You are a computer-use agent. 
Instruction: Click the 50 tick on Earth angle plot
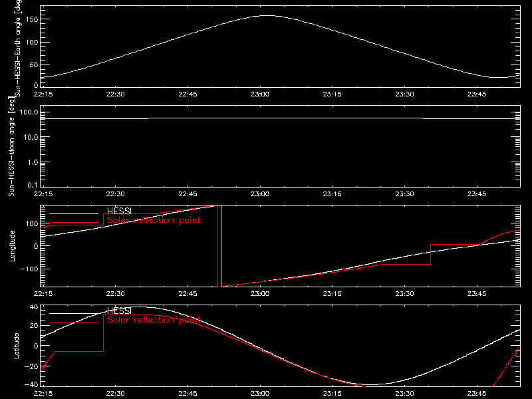(34, 65)
